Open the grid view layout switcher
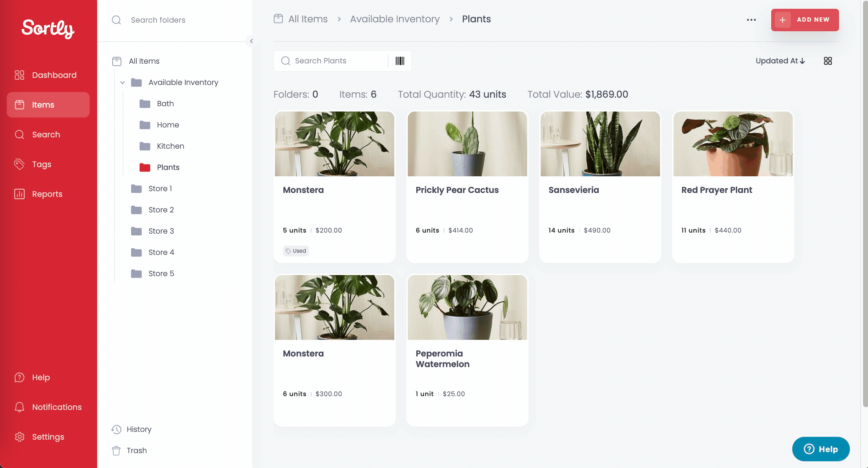The height and width of the screenshot is (468, 868). [x=828, y=61]
